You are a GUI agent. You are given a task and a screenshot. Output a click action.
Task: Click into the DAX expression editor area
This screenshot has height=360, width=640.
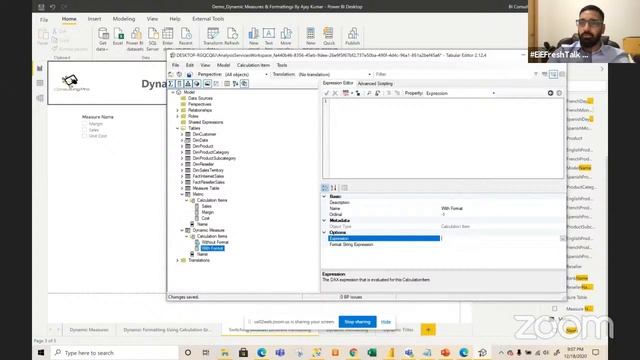click(443, 138)
